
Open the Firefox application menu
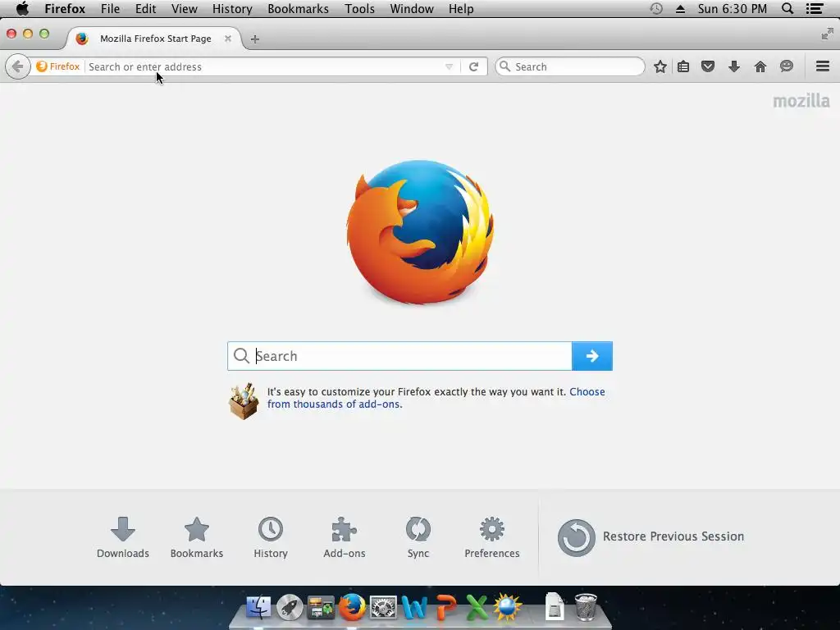(x=65, y=9)
